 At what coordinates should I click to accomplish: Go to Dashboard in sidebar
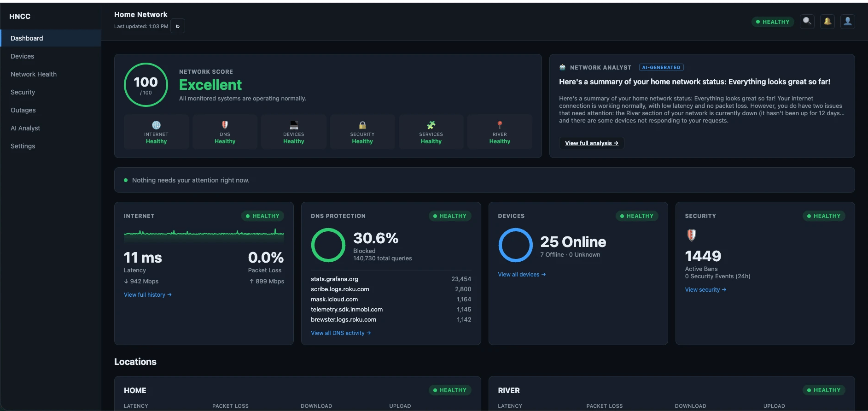(x=51, y=38)
